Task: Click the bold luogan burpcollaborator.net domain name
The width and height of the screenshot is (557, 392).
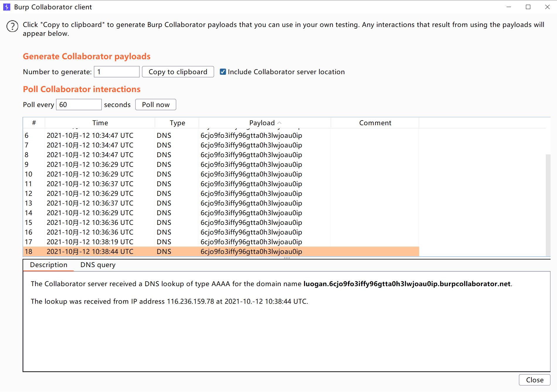Action: tap(407, 284)
